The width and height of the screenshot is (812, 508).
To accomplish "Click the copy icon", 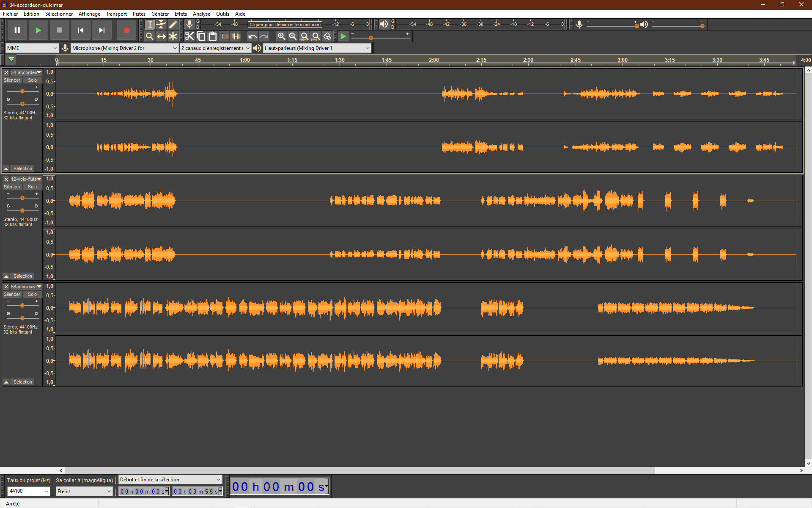I will [201, 36].
